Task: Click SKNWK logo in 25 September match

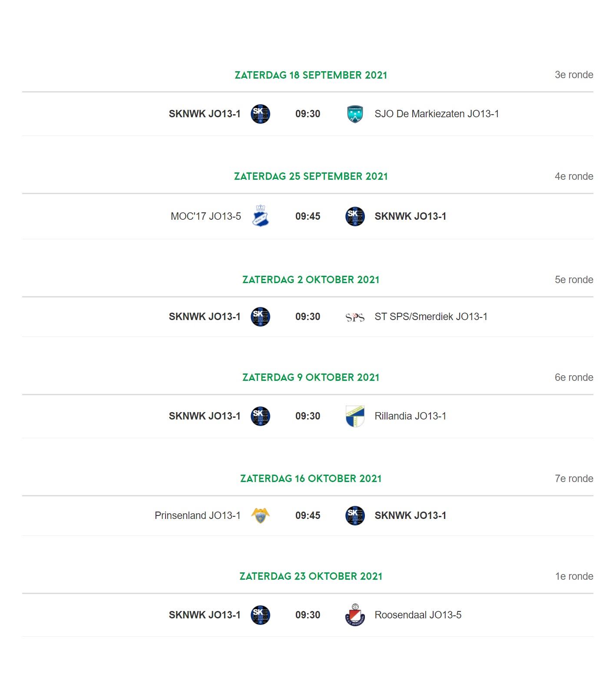Action: tap(355, 216)
